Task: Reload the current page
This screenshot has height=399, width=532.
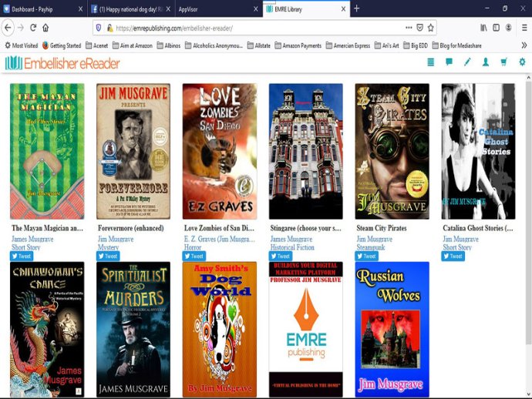Action: tap(33, 28)
